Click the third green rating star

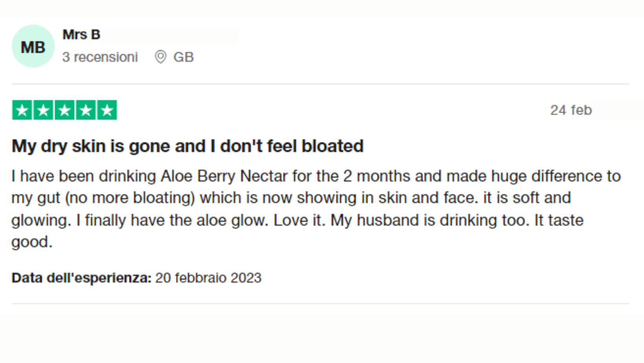tap(64, 110)
